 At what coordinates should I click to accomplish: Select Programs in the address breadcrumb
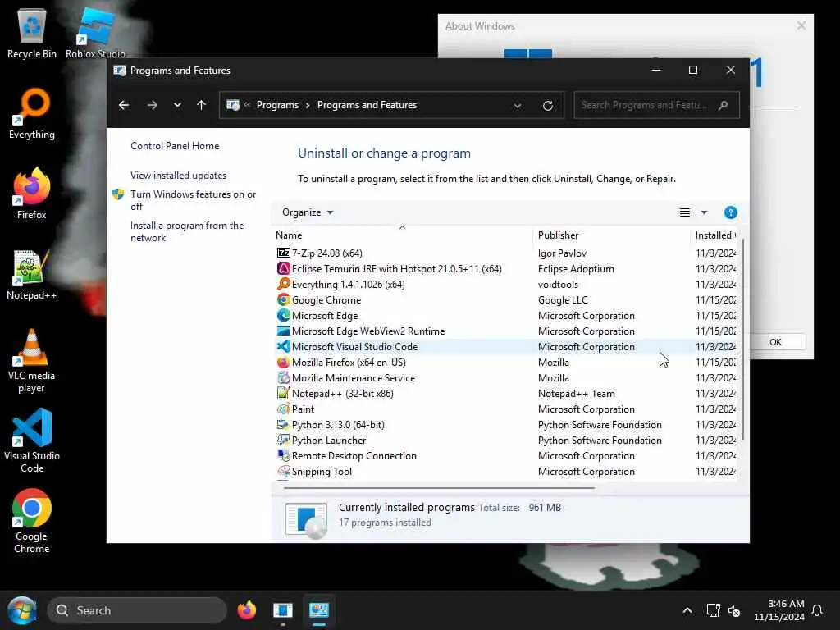click(x=277, y=105)
